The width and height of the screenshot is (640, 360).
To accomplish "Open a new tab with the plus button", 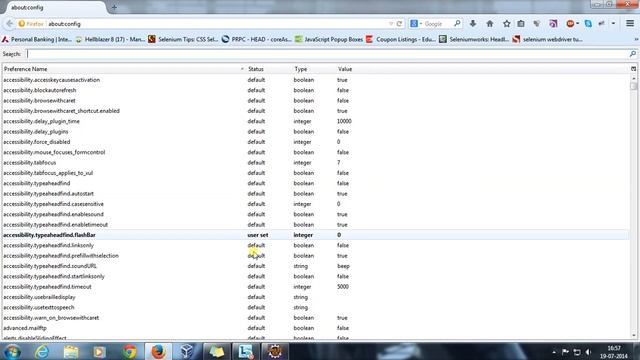I will tap(114, 7).
